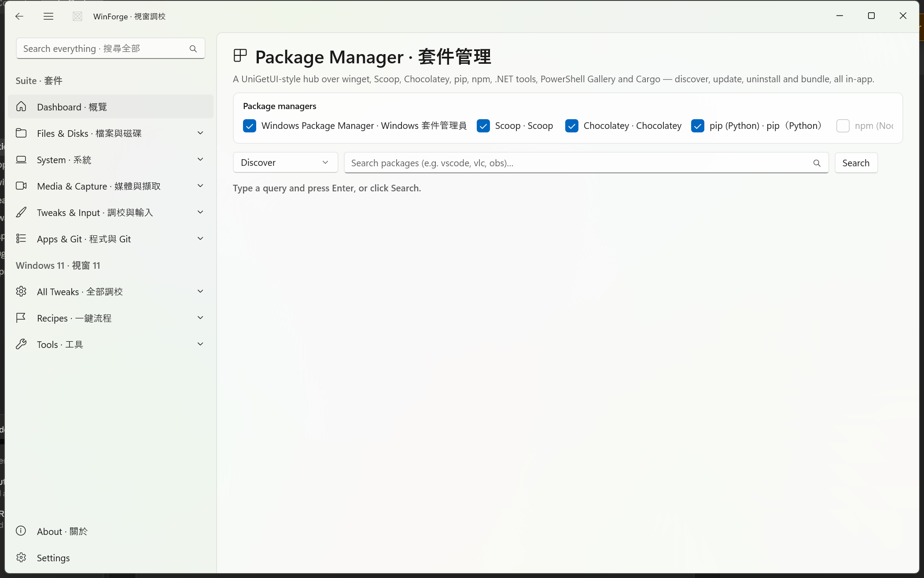Screen dimensions: 924x578
Task: Click 'Type a query and press Enter' hint
Action: (327, 188)
